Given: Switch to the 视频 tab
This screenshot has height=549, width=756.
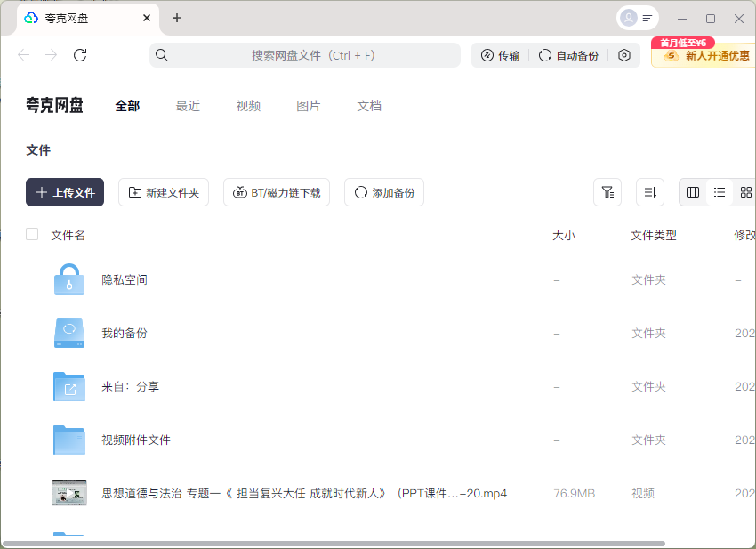Looking at the screenshot, I should pyautogui.click(x=248, y=105).
